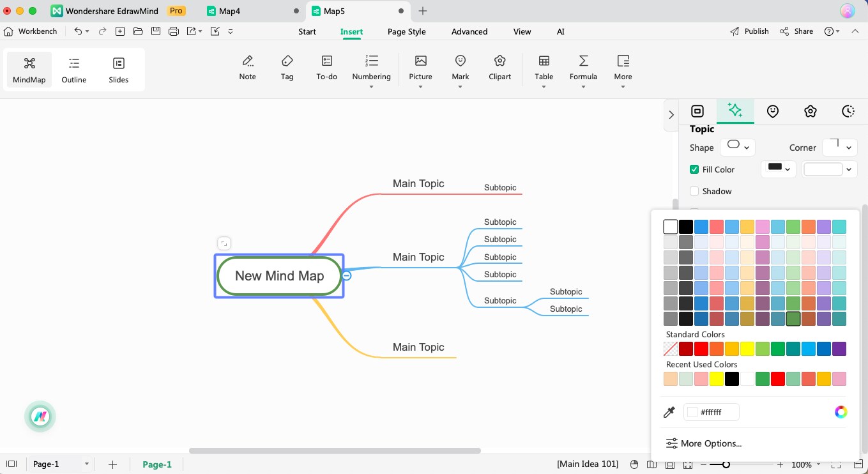Open the black fill color dropdown
The width and height of the screenshot is (868, 474).
(x=779, y=169)
